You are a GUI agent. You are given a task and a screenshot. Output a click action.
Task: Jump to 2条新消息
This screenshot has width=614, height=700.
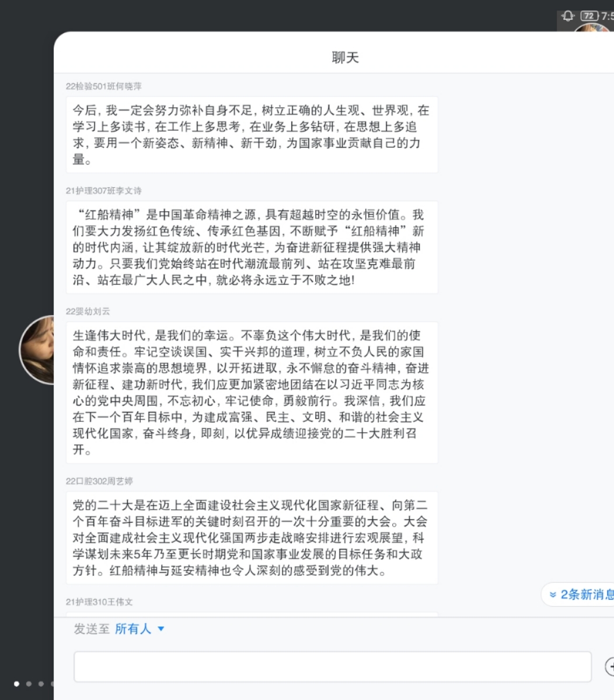tap(587, 594)
